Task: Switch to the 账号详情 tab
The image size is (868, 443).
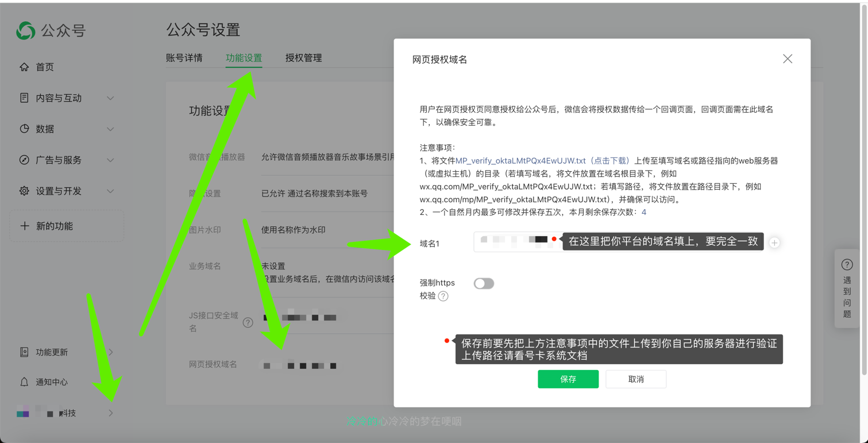Action: coord(184,58)
